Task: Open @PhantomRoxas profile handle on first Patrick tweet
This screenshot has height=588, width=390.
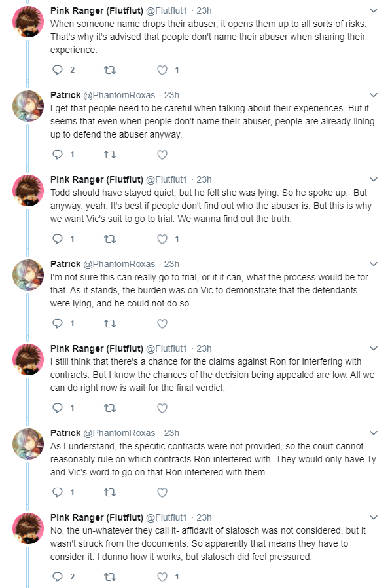Action: pos(119,95)
